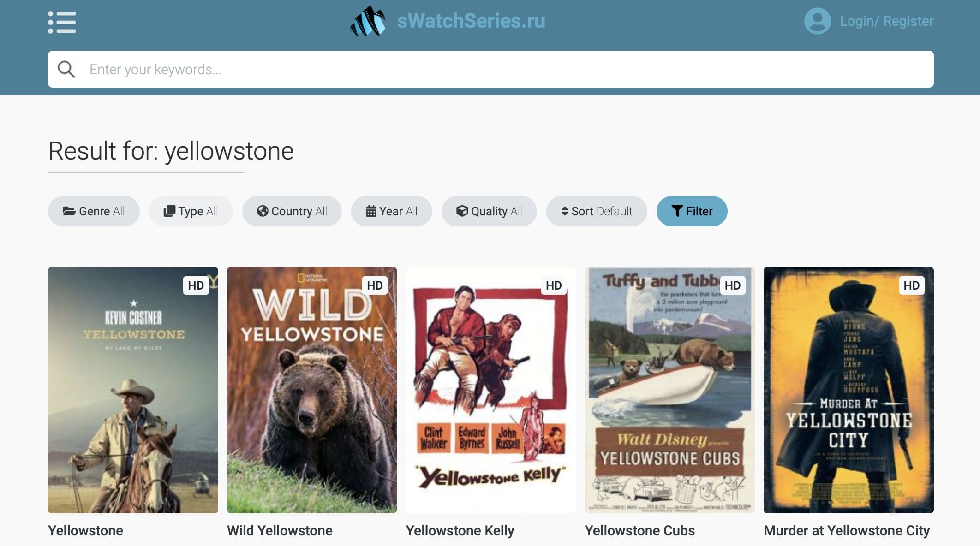Apply filters with the Filter button

point(692,211)
